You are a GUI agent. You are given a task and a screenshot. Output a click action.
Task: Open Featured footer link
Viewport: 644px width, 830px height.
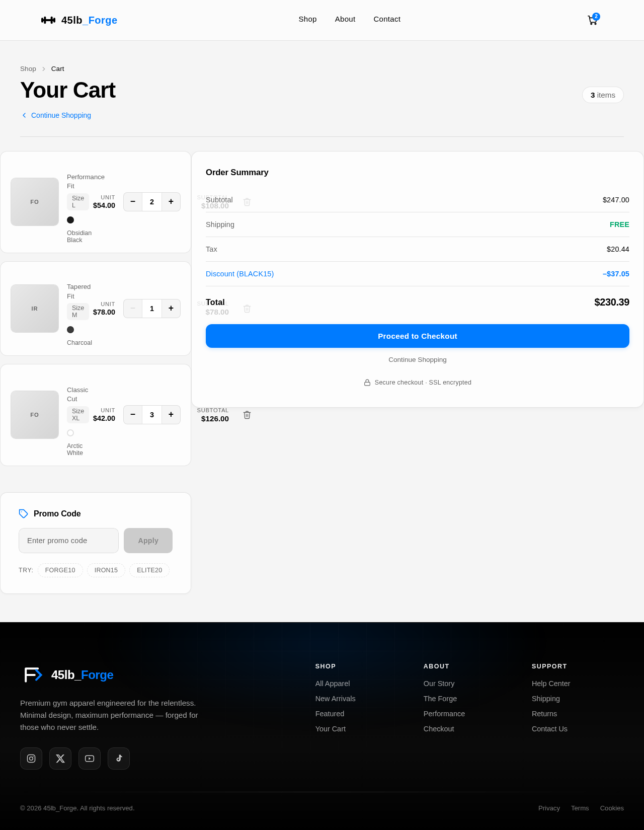coord(330,714)
